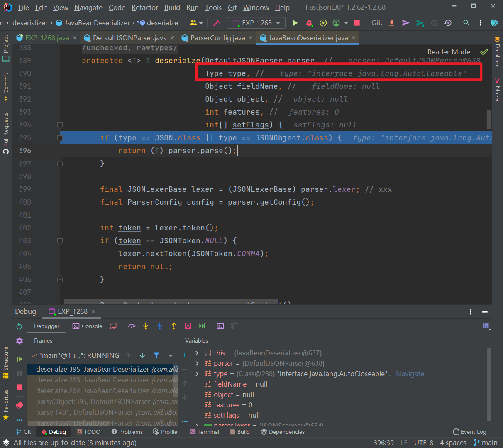This screenshot has width=503, height=448.
Task: Step over to the next line
Action: [x=132, y=326]
